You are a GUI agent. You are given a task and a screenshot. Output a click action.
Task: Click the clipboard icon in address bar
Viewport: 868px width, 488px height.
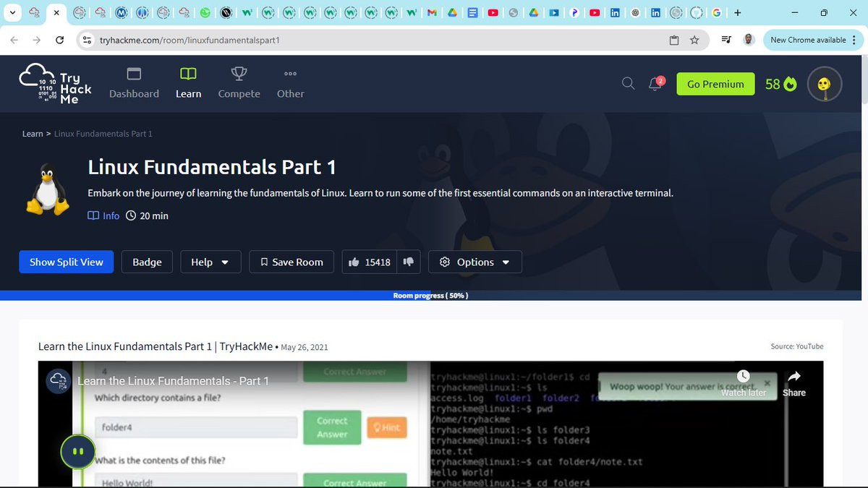coord(674,40)
